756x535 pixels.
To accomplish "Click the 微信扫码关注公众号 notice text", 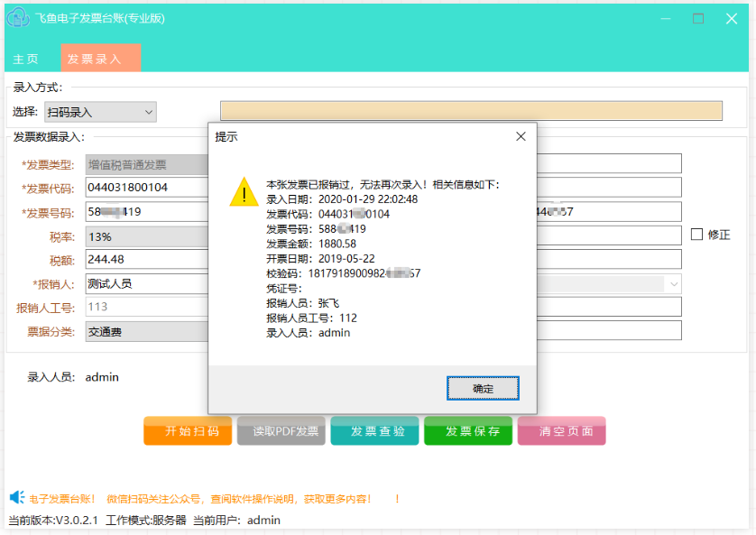I will [x=239, y=499].
